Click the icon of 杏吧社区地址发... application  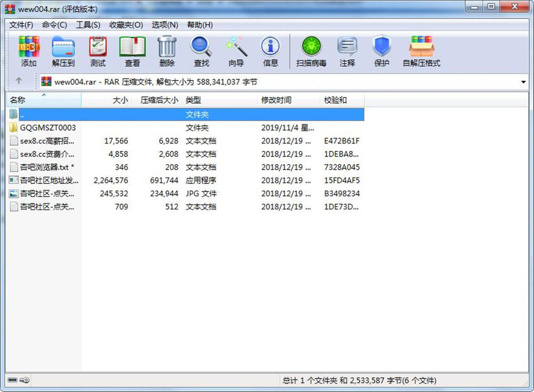(14, 180)
